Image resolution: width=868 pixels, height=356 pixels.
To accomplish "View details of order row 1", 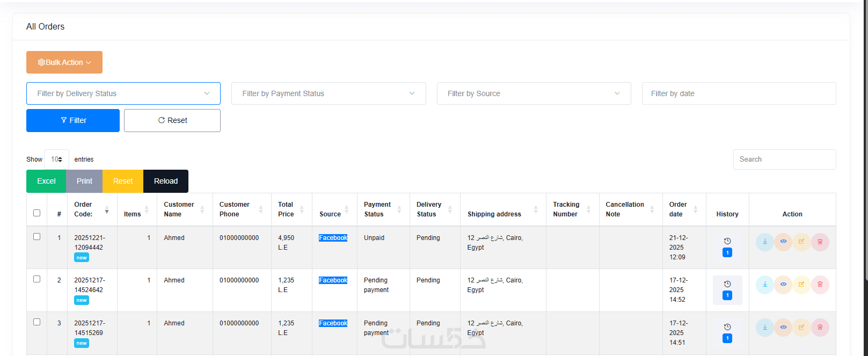I will pyautogui.click(x=783, y=242).
